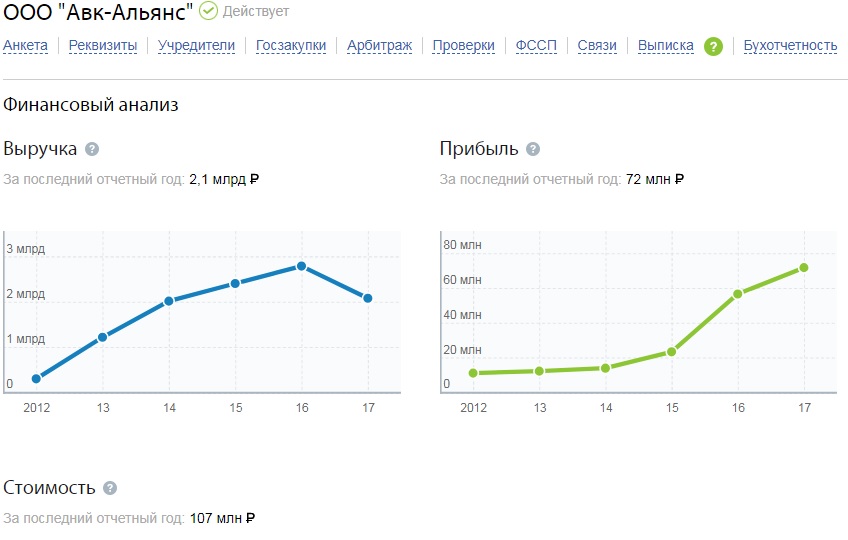Select the Проверки tab
848x540 pixels.
(463, 45)
